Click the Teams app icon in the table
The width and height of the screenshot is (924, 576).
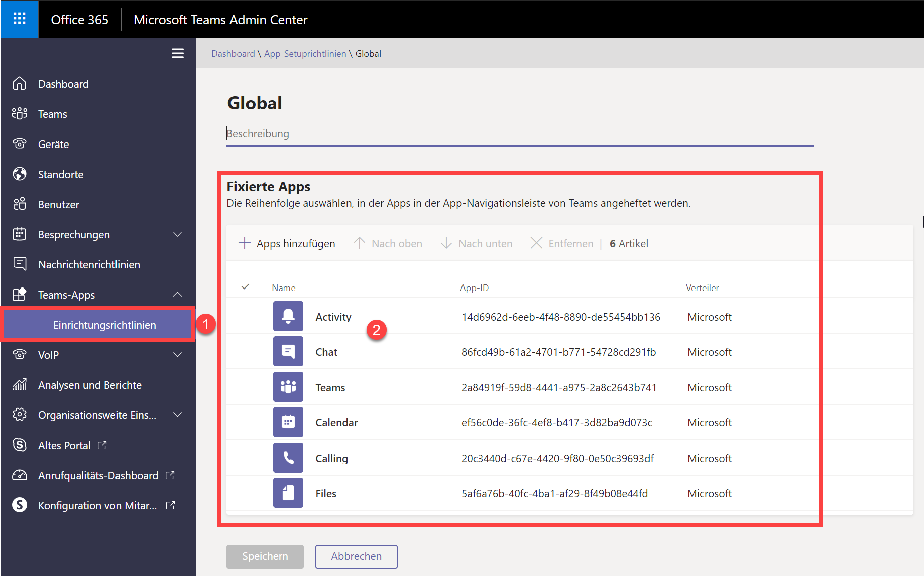tap(288, 387)
